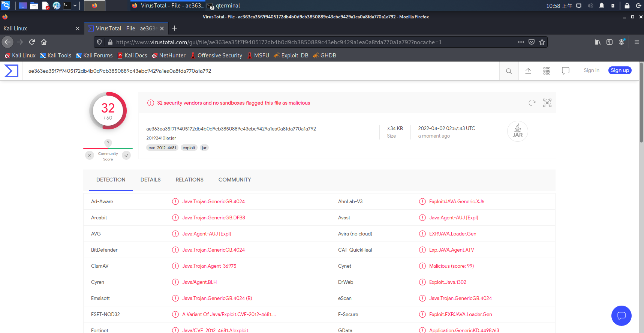Bookmark this page with the star
This screenshot has height=333, width=644.
(x=542, y=42)
